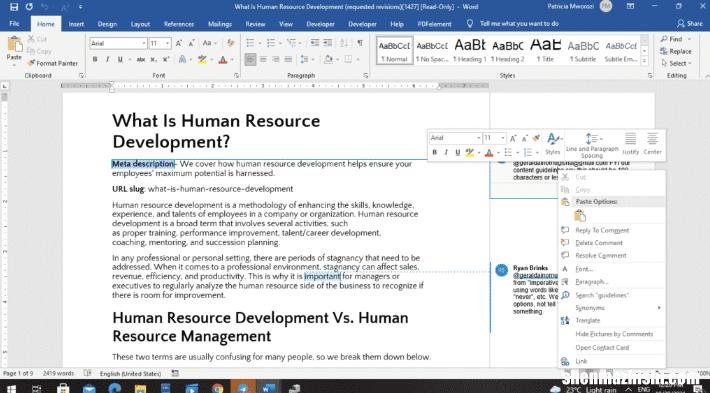Apply text highlight color in ribbon
Viewport: 710px width, 393px height.
coord(202,59)
